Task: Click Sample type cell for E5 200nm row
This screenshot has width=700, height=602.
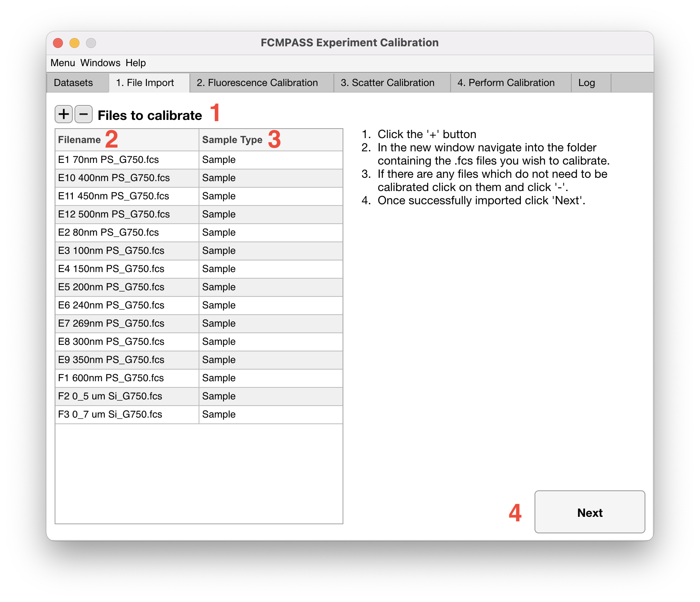Action: pos(271,287)
